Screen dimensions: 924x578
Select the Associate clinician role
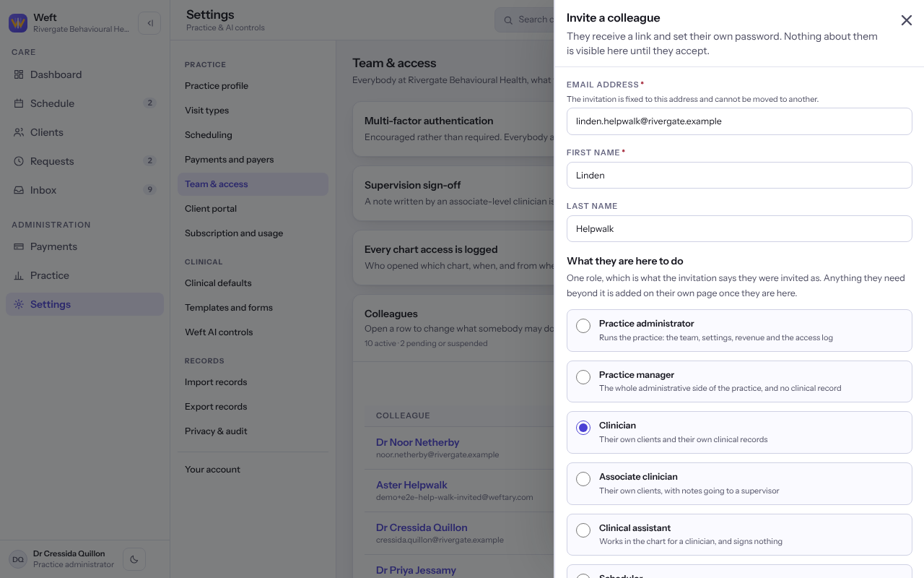coord(739,483)
